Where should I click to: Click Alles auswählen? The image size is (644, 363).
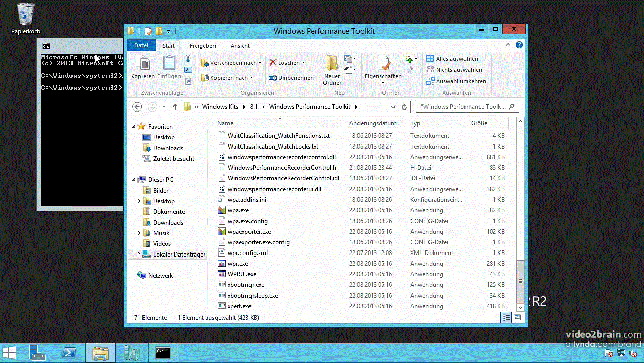point(452,59)
